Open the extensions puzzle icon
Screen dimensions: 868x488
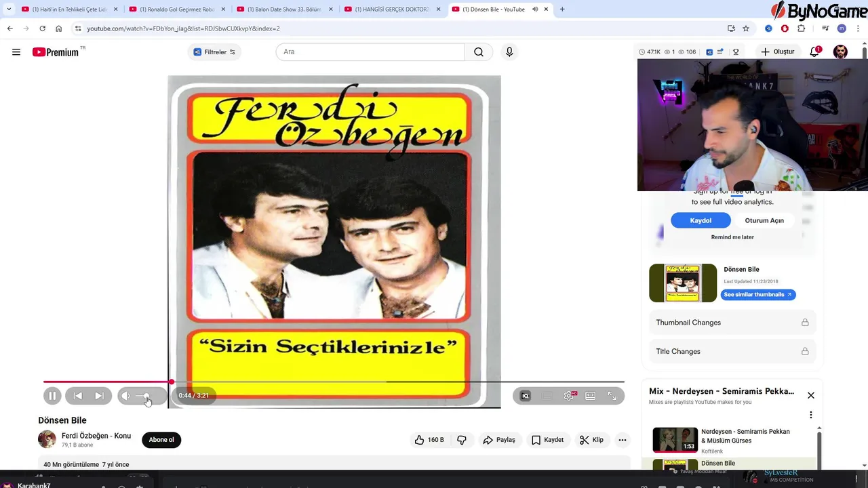pyautogui.click(x=802, y=28)
